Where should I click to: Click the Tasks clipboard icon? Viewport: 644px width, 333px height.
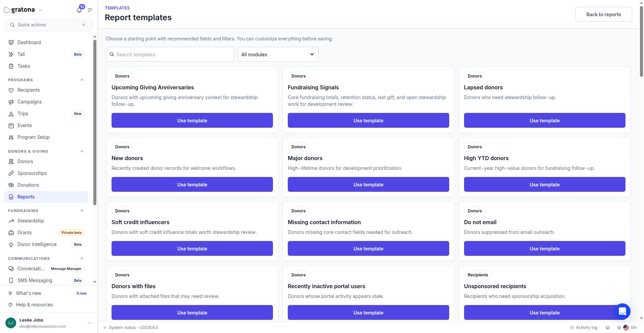(x=11, y=66)
